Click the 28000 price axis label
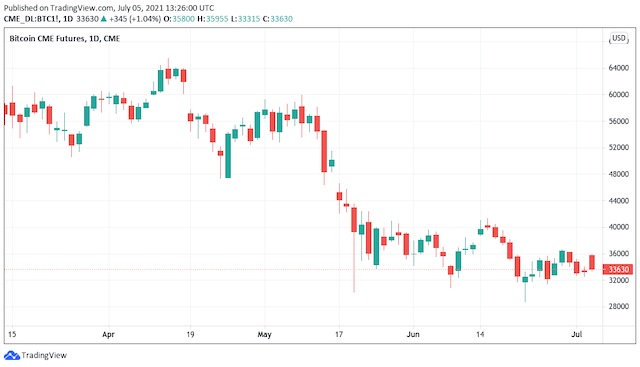 click(618, 307)
